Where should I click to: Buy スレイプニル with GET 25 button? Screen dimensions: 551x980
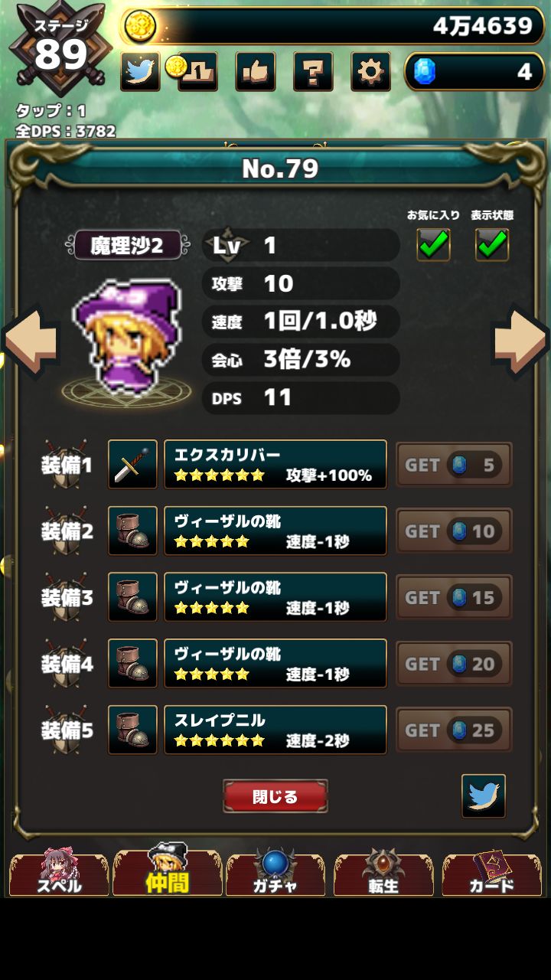(x=454, y=730)
